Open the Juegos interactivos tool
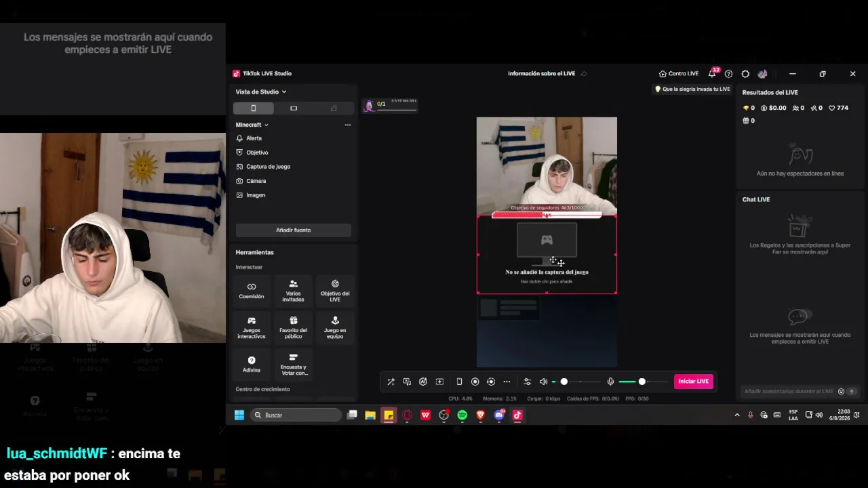 tap(252, 327)
